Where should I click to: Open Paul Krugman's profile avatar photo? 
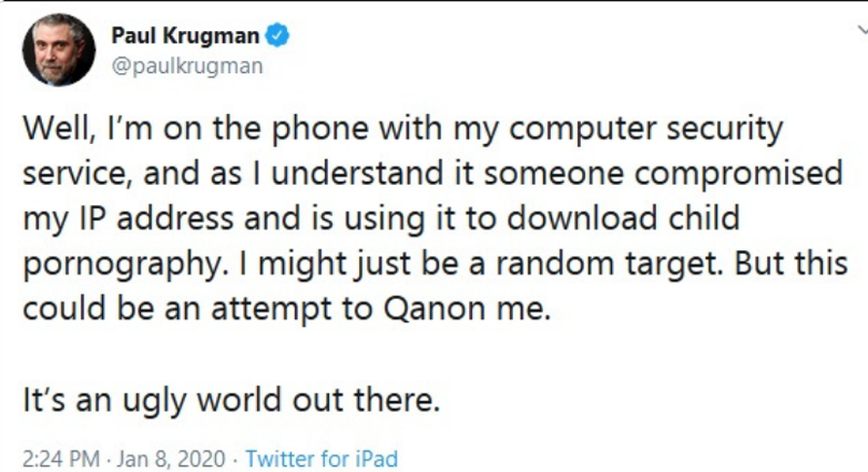click(58, 50)
